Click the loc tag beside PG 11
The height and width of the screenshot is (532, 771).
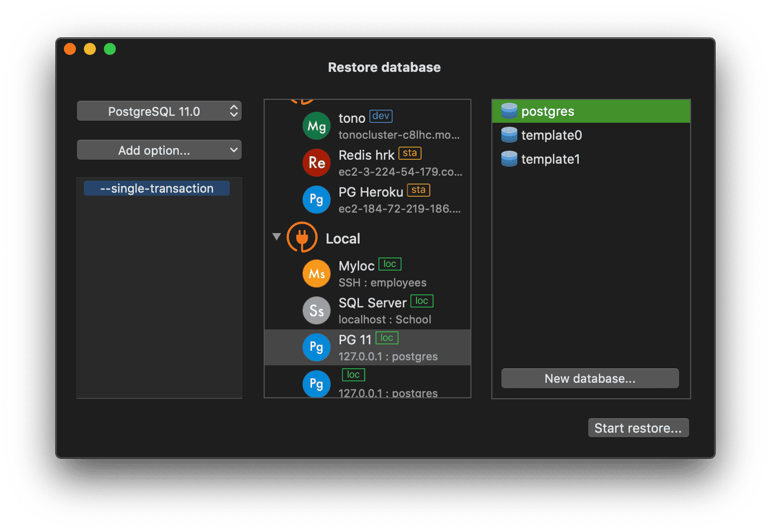coord(387,338)
